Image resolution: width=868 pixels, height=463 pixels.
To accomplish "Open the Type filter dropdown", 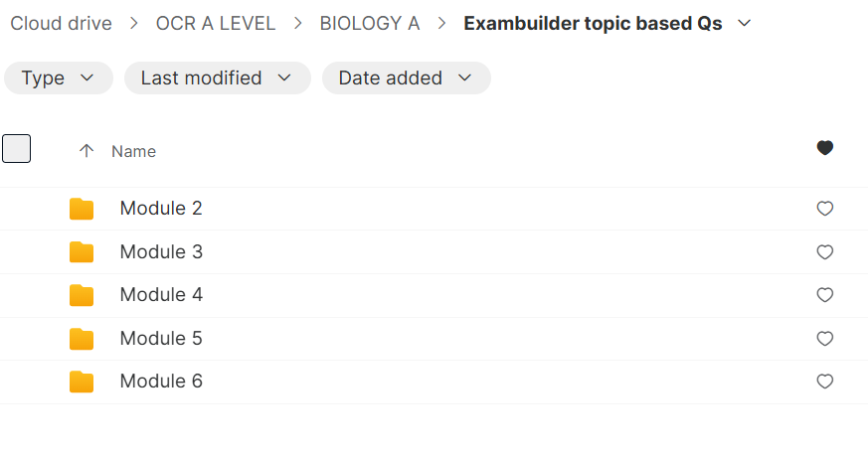I will pos(58,77).
